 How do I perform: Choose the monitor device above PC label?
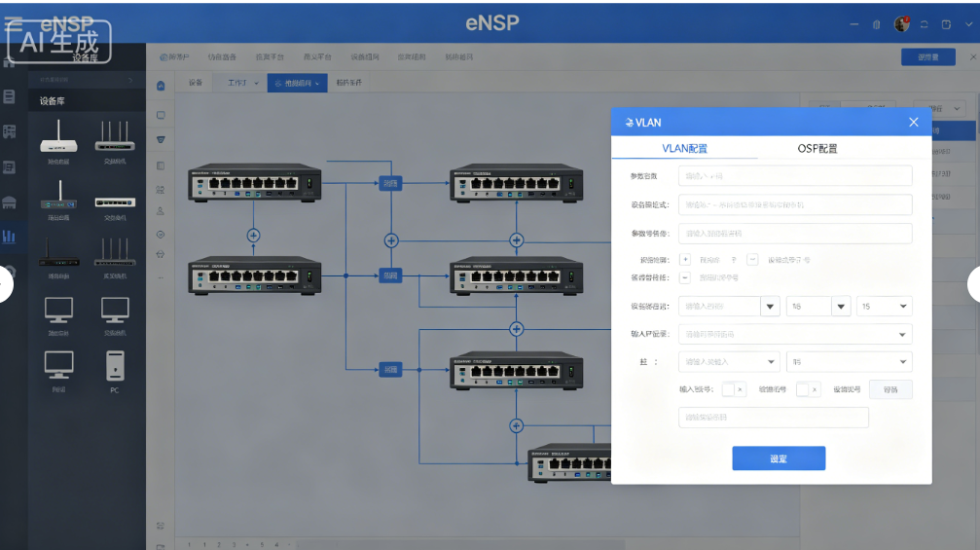pyautogui.click(x=58, y=365)
